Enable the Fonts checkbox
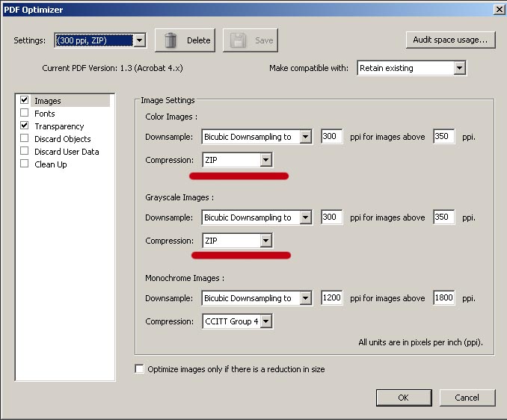 click(24, 113)
